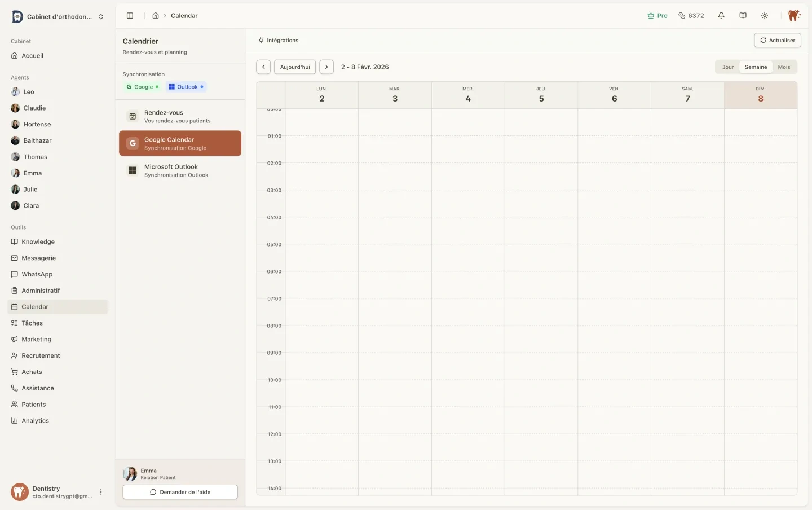Open the Analytics tool

tap(35, 420)
